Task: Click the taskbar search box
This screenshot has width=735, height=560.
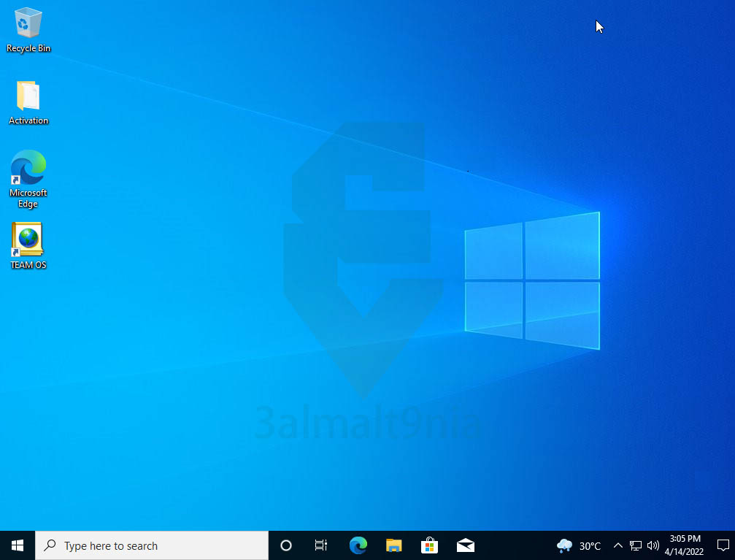Action: pos(152,545)
